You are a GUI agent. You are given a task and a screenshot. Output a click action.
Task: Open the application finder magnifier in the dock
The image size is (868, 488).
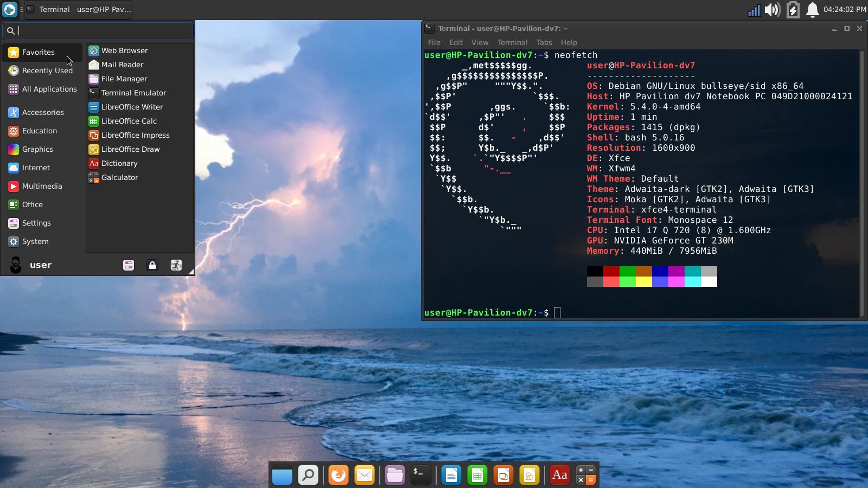point(308,474)
